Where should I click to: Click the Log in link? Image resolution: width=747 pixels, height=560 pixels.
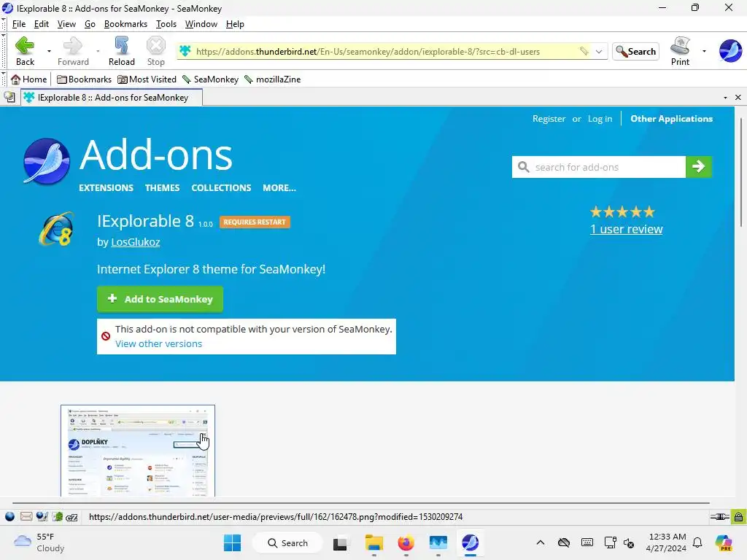click(600, 119)
